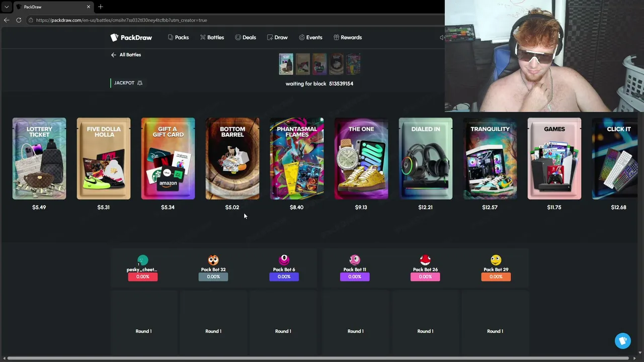Go back using the browser back arrow

coord(7,20)
